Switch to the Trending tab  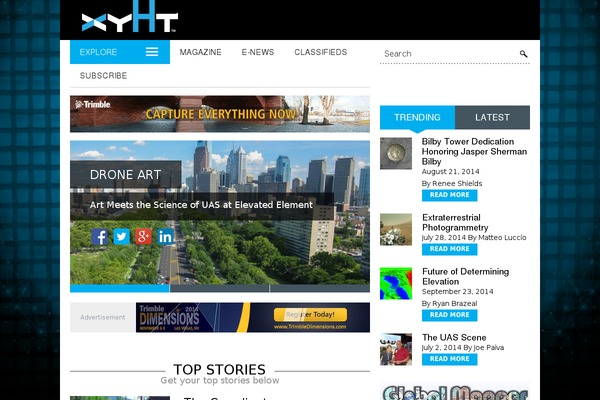417,118
